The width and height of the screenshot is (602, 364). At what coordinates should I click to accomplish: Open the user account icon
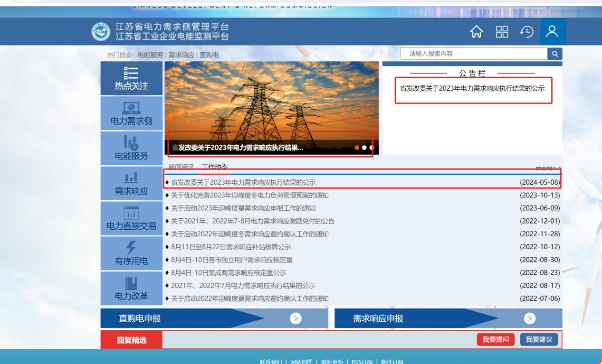[x=552, y=32]
